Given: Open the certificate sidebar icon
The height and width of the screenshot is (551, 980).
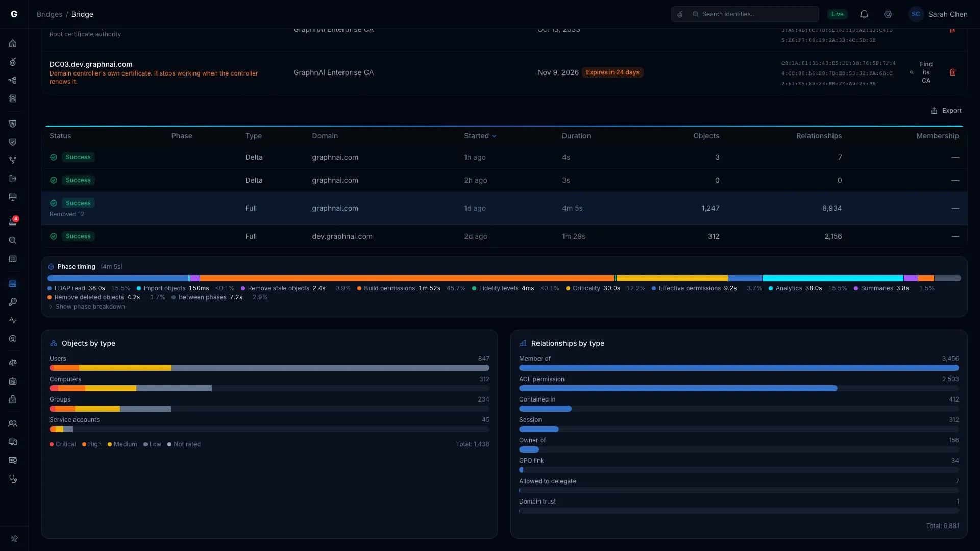Looking at the screenshot, I should tap(13, 460).
